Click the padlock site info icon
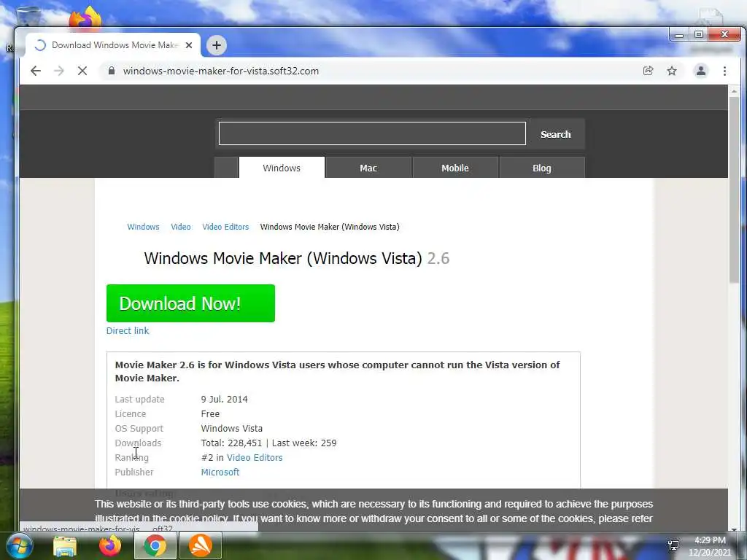Image resolution: width=747 pixels, height=560 pixels. click(112, 71)
